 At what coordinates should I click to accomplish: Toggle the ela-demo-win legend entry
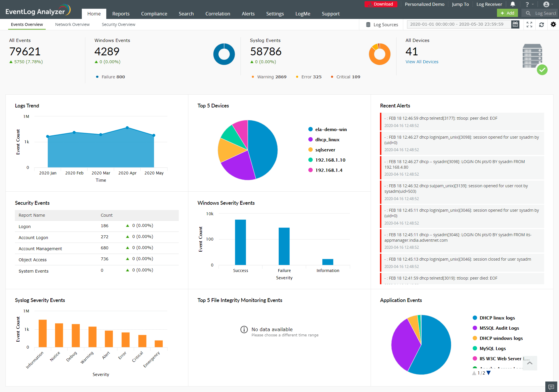330,129
